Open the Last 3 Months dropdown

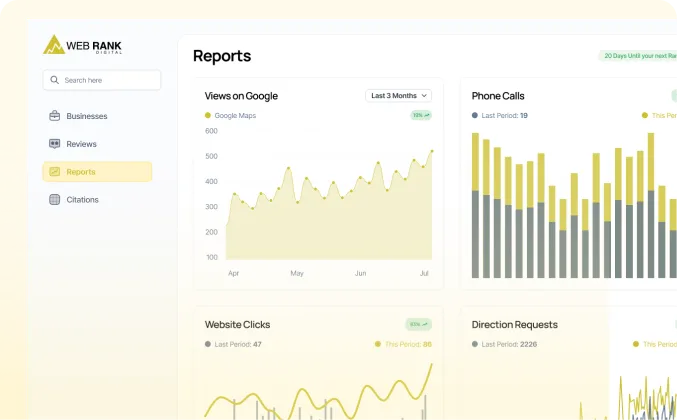click(x=399, y=95)
